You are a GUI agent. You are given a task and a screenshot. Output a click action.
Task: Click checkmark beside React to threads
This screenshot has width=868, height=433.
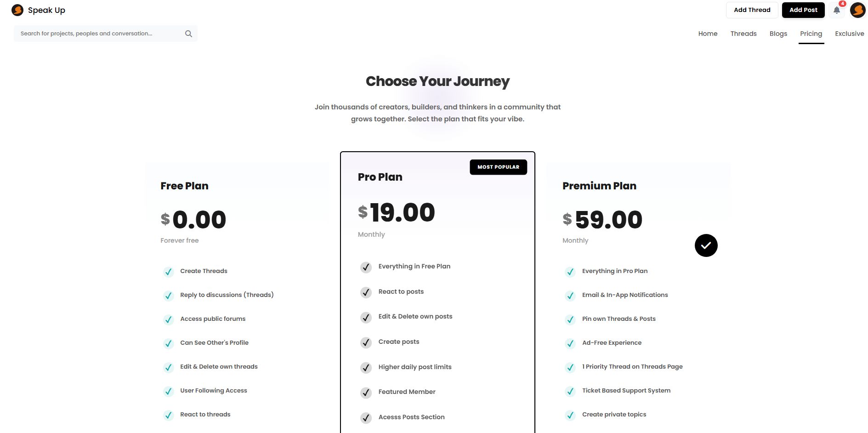coord(169,415)
